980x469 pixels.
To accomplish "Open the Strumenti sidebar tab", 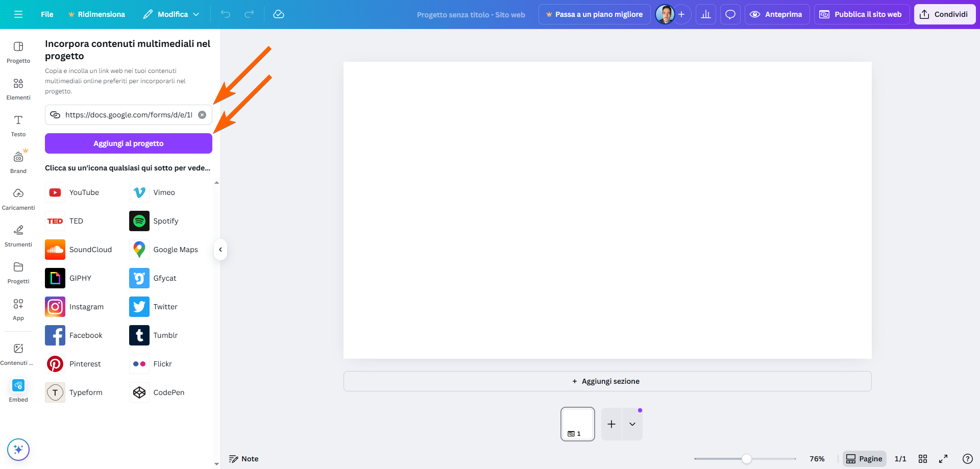I will pos(18,236).
